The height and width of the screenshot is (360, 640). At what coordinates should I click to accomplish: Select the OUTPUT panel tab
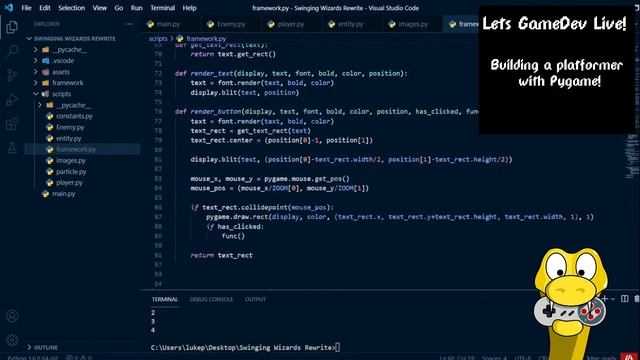click(256, 299)
